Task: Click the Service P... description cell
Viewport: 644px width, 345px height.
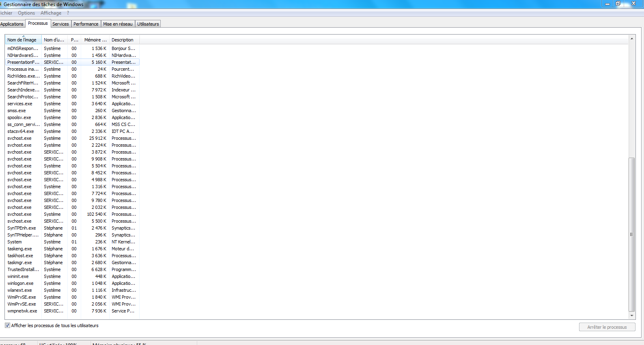Action: (x=123, y=311)
